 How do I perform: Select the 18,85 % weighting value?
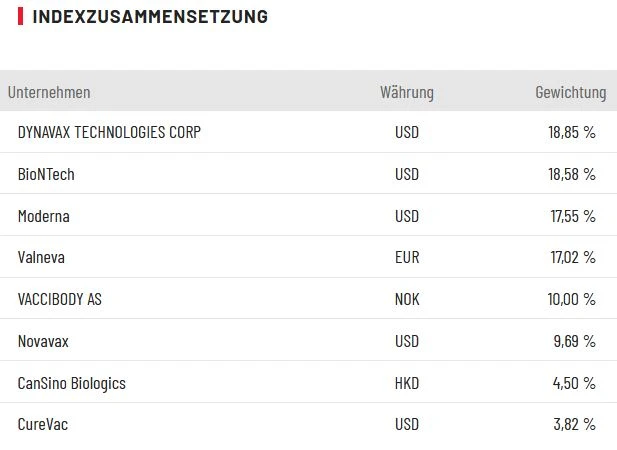click(571, 132)
